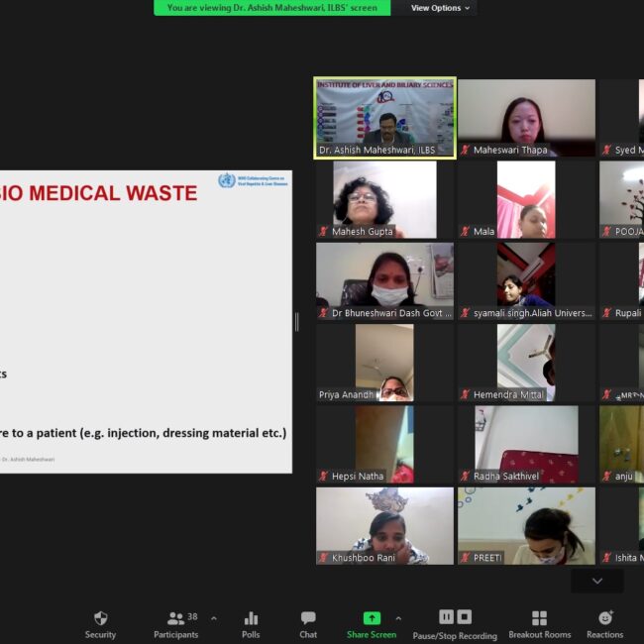
Task: Open the Participants panel
Action: coord(175,618)
